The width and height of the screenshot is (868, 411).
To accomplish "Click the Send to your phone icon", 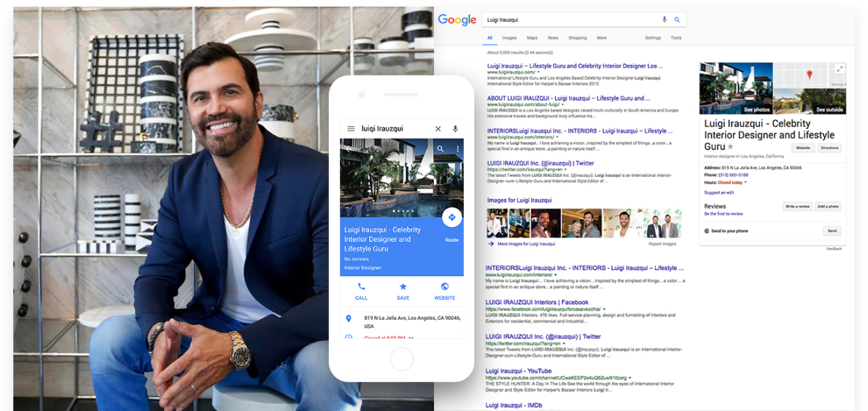I will click(706, 231).
